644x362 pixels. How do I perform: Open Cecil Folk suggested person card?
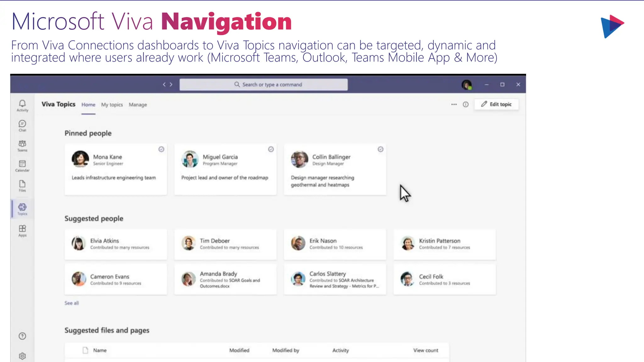pos(445,279)
